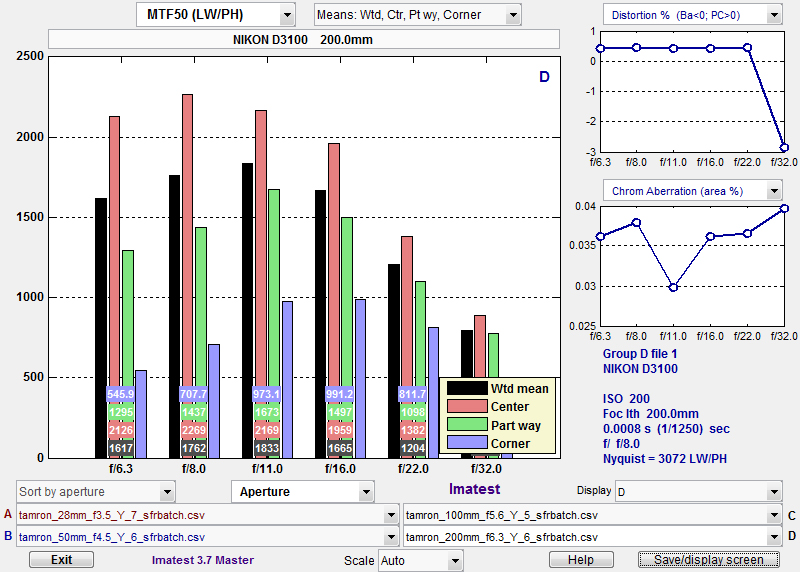The image size is (800, 572).
Task: Click the f/32.0 label under the main chart
Action: (x=486, y=468)
